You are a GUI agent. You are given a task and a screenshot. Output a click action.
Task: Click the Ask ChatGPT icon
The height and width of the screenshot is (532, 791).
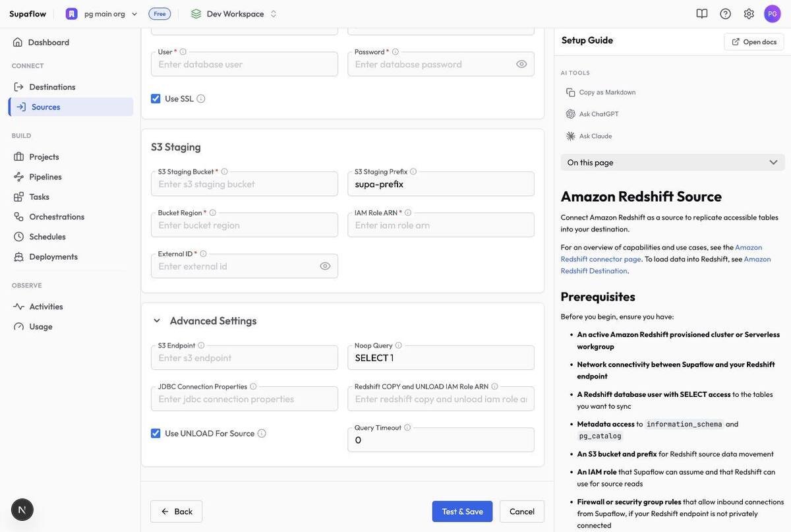[x=571, y=114]
